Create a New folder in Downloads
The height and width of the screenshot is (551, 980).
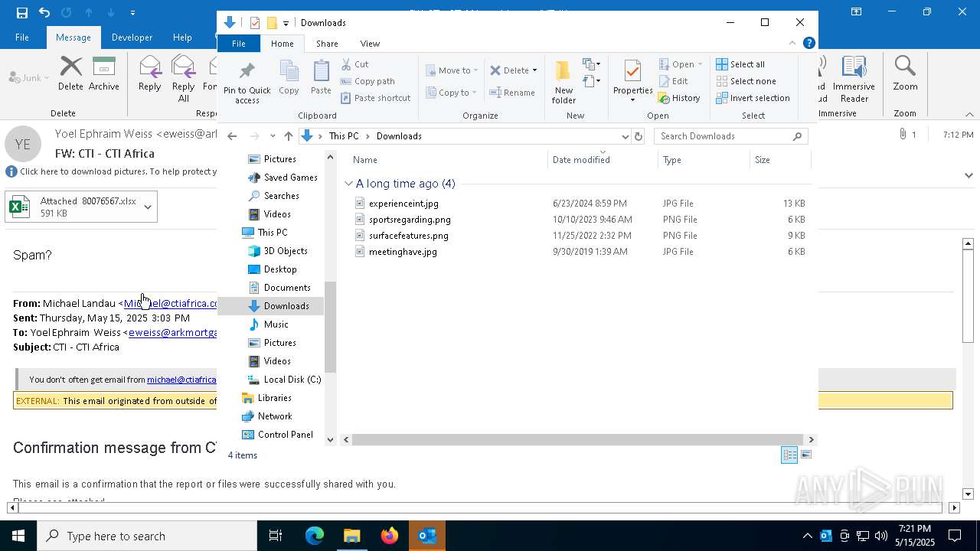tap(563, 82)
